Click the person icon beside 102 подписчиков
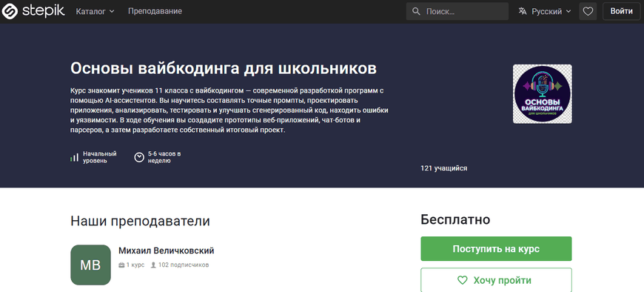Viewport: 644px width, 292px height. (x=153, y=265)
